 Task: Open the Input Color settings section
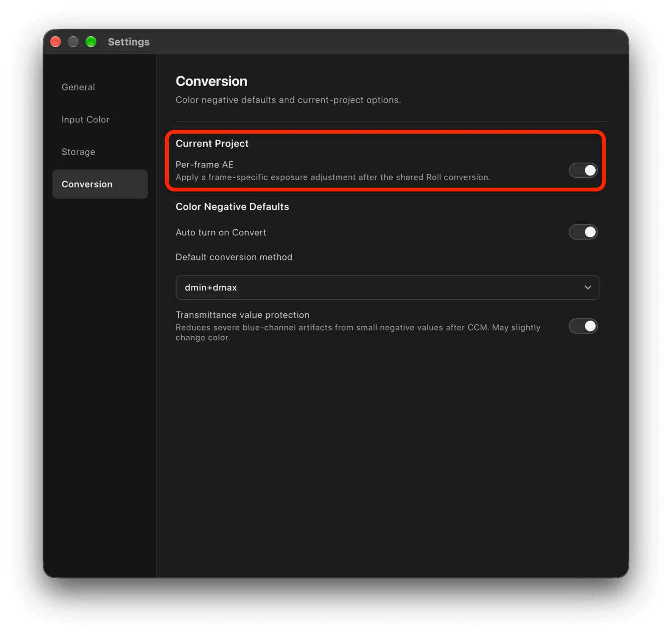click(100, 119)
